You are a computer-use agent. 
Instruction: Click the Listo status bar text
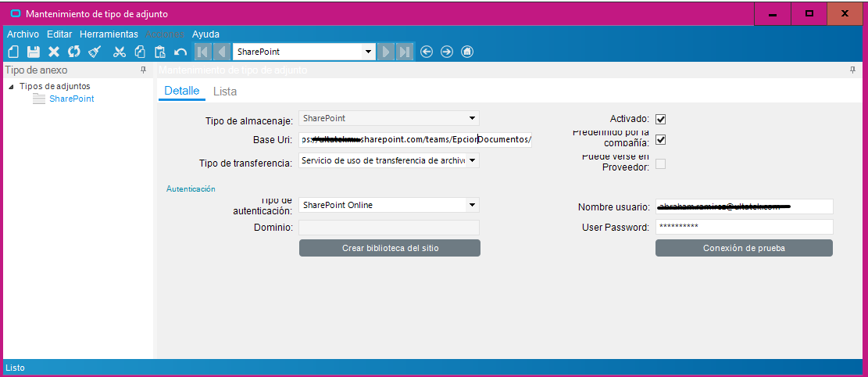coord(15,368)
